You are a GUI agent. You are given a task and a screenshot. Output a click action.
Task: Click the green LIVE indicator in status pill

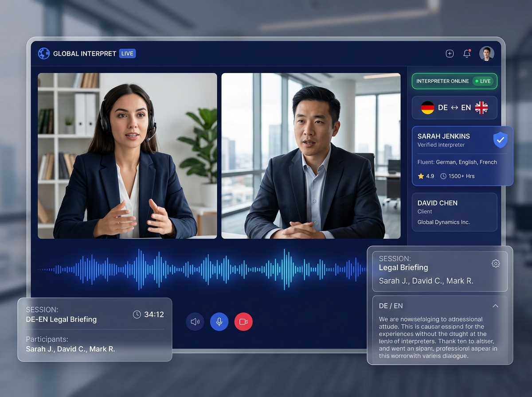coord(483,81)
